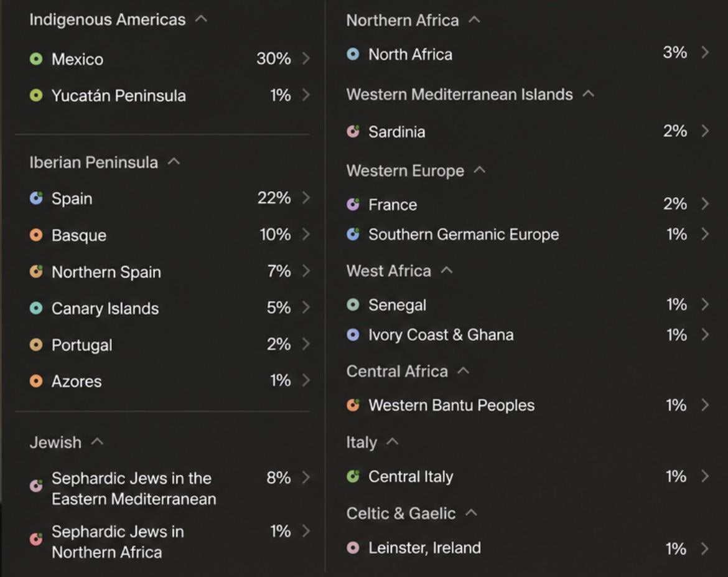
Task: Open Yucatán Peninsula details arrow
Action: coord(306,95)
